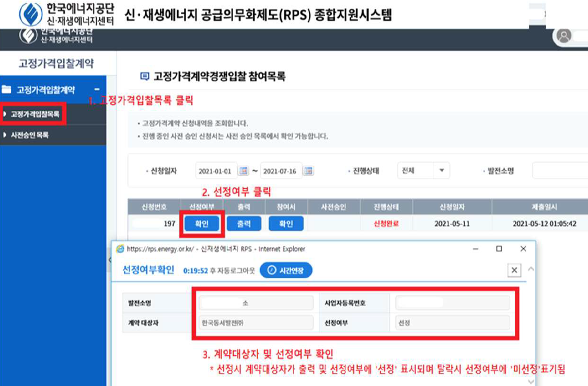The image size is (588, 386).
Task: Collapse the 고정가격입찰계약 folder menu
Action: [97, 89]
